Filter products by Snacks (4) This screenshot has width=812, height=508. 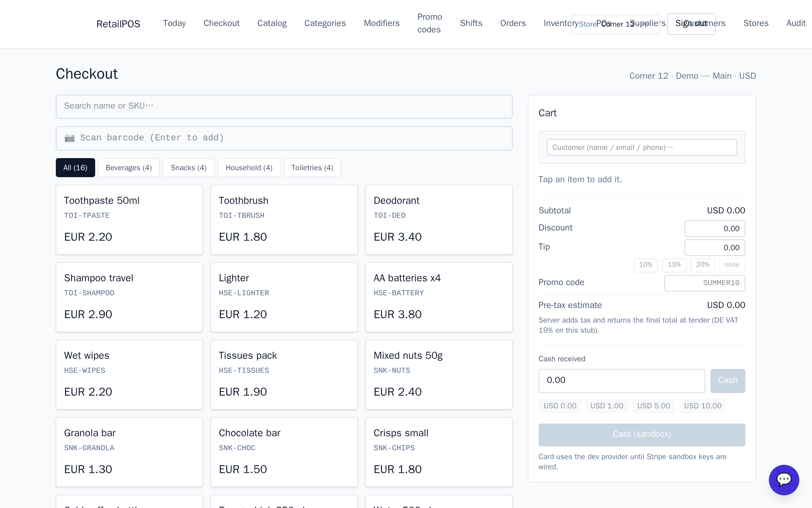[189, 168]
